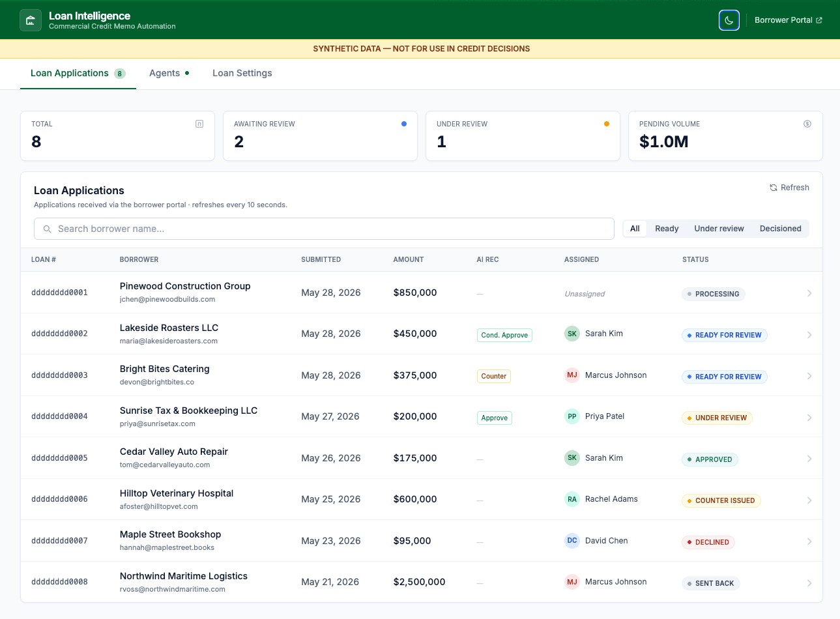Filter applications by Ready

(x=667, y=229)
